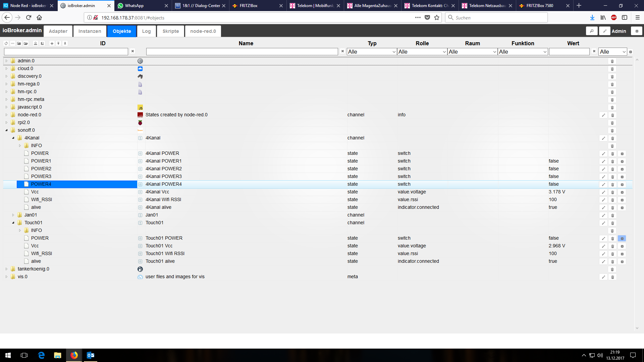The image size is (644, 362).
Task: Open system settings gear in top bar
Action: pos(636,31)
